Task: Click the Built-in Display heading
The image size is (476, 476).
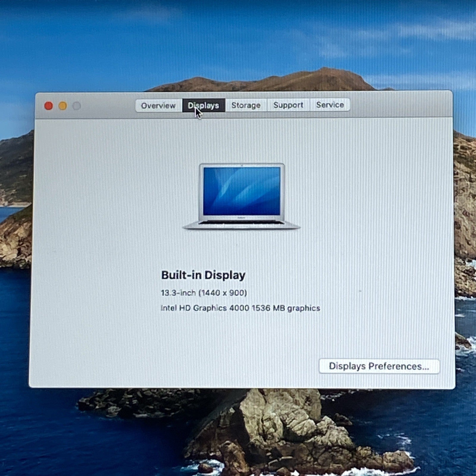Action: coord(203,275)
